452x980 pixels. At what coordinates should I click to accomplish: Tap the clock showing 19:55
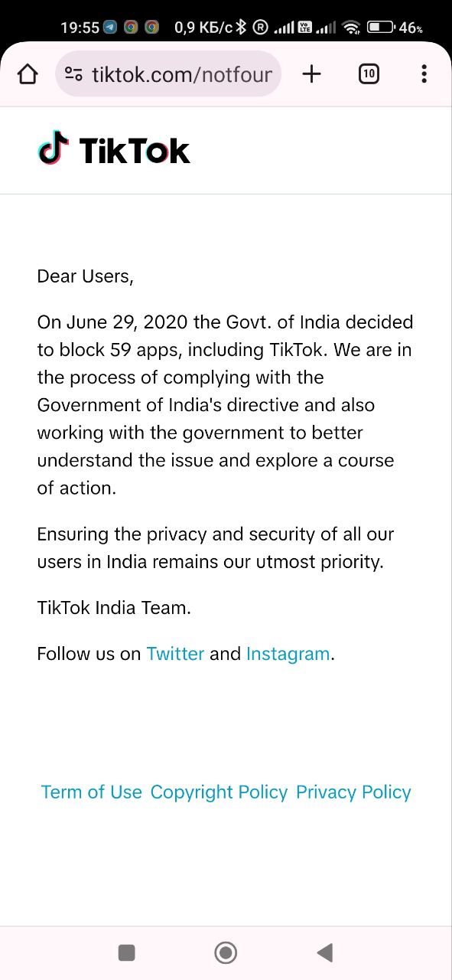coord(80,28)
